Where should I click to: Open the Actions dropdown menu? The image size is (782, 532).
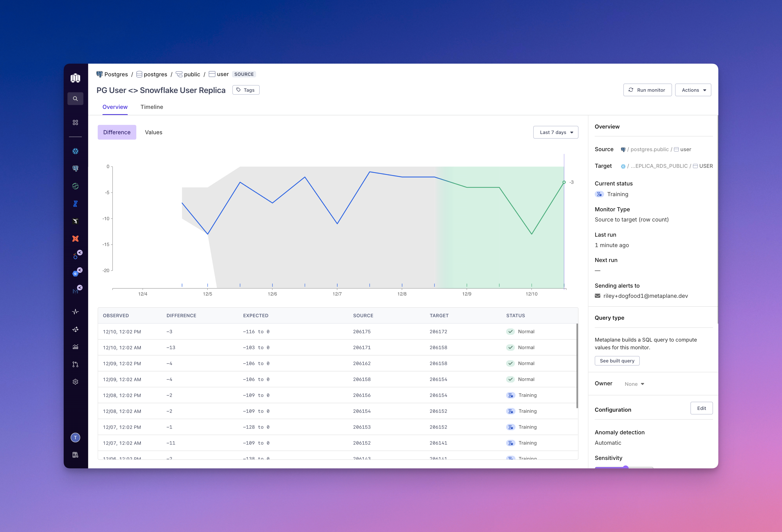[x=693, y=90]
